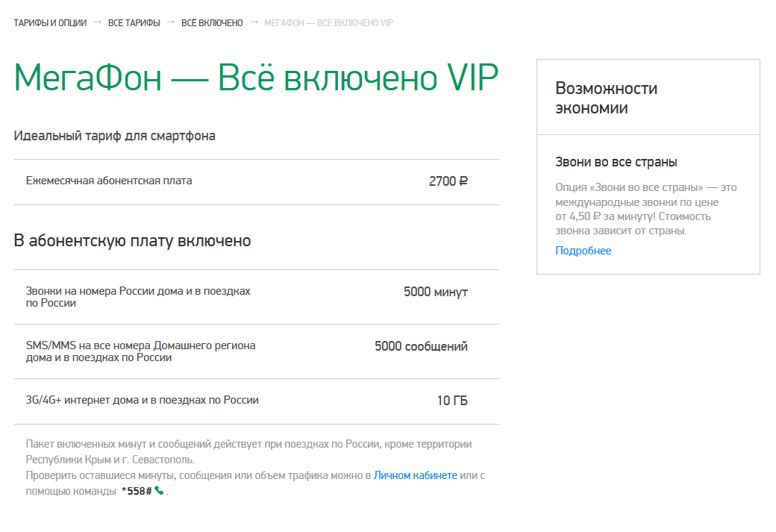
Task: Open the Подробнее link
Action: coord(582,250)
